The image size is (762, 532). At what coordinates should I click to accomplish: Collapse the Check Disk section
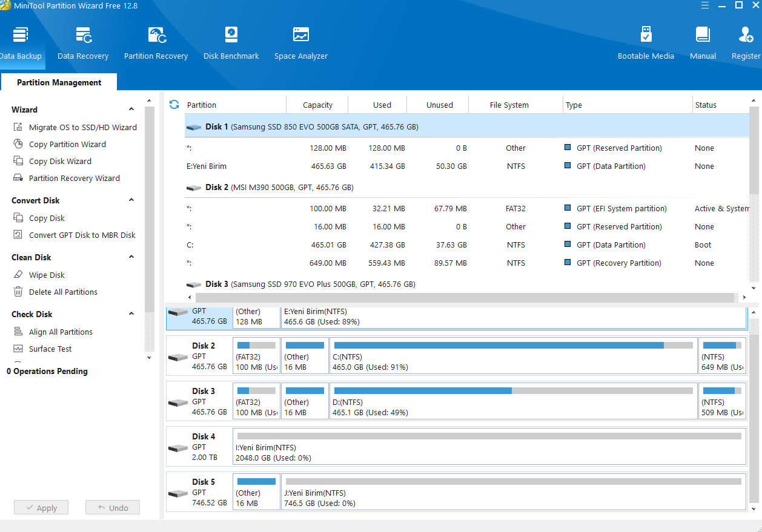pos(131,314)
